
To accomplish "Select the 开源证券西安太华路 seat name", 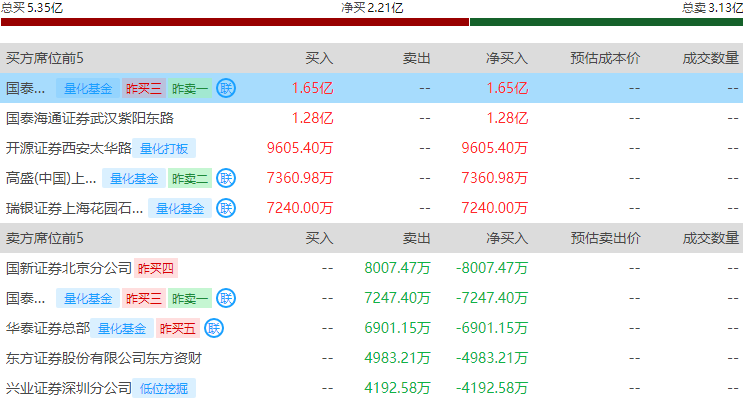I will coord(68,148).
